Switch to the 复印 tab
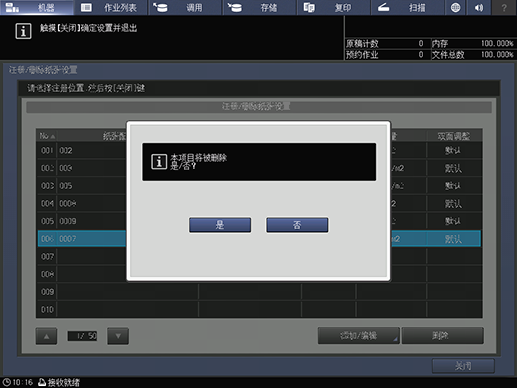 (x=334, y=7)
